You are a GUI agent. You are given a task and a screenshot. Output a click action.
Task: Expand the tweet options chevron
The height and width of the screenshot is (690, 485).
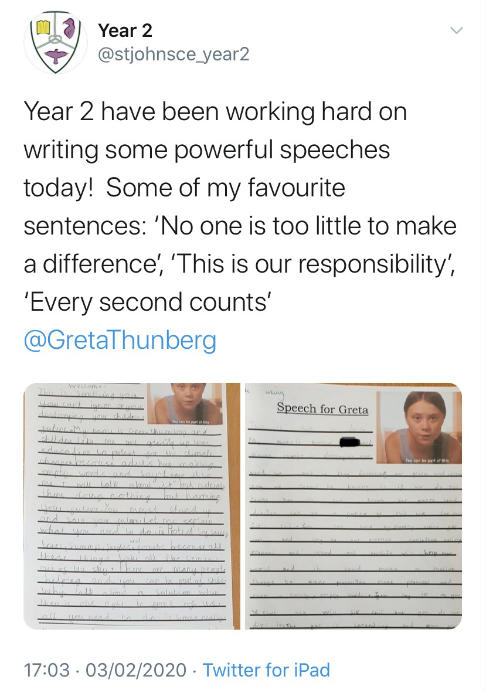click(457, 30)
